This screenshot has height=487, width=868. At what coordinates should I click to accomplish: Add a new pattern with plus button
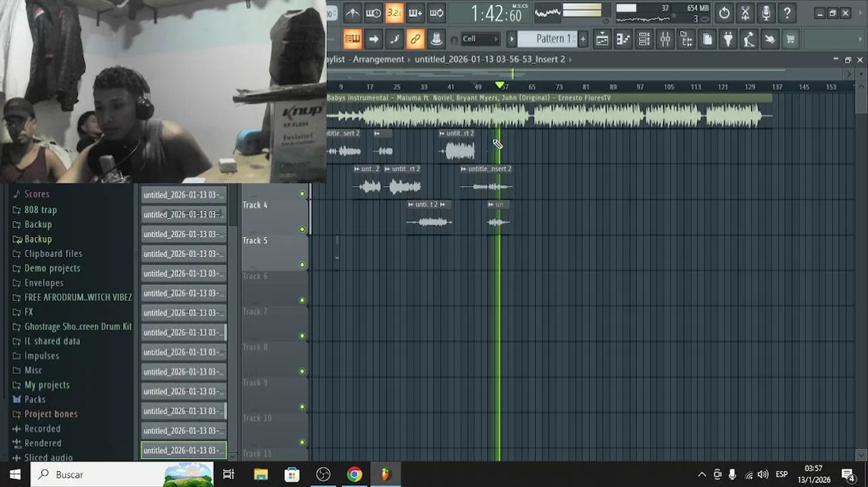click(583, 39)
